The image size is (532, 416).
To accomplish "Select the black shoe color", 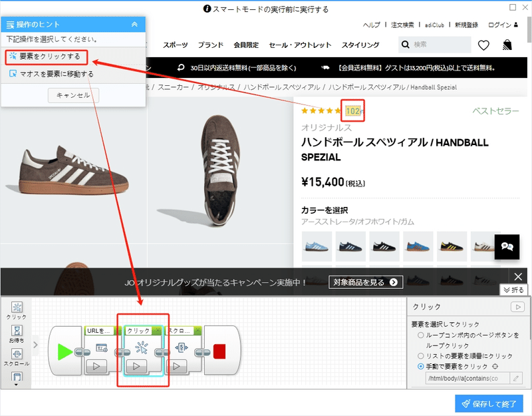I will pos(384,246).
